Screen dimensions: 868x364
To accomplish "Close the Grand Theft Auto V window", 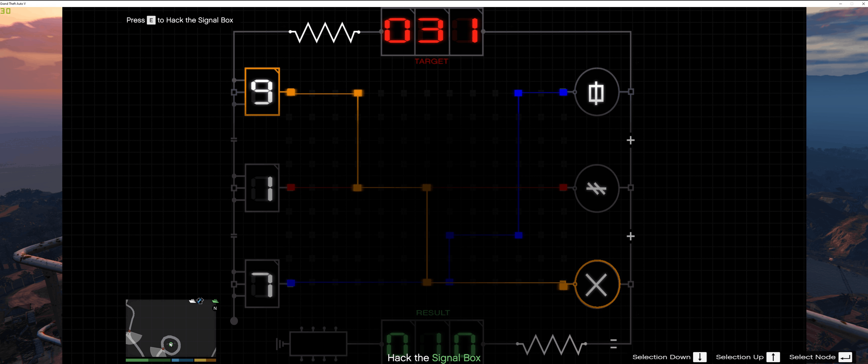I will tap(863, 3).
